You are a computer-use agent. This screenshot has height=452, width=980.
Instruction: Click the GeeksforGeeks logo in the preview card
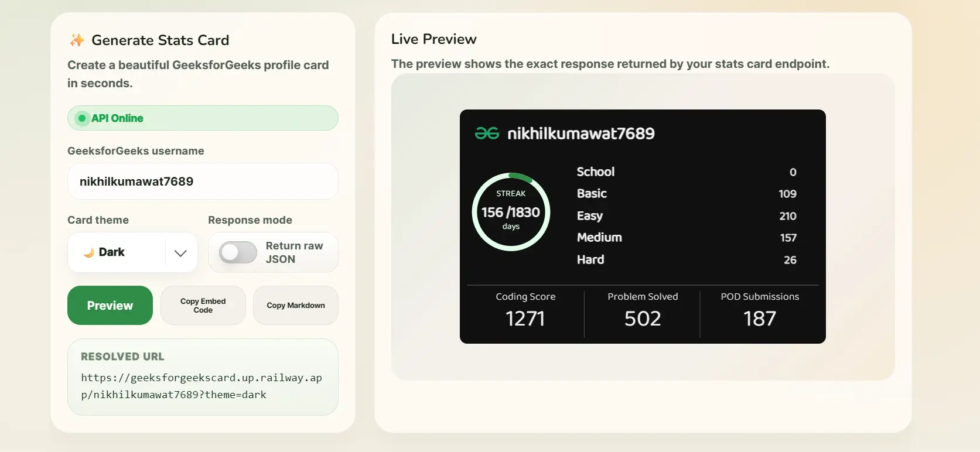click(x=487, y=133)
